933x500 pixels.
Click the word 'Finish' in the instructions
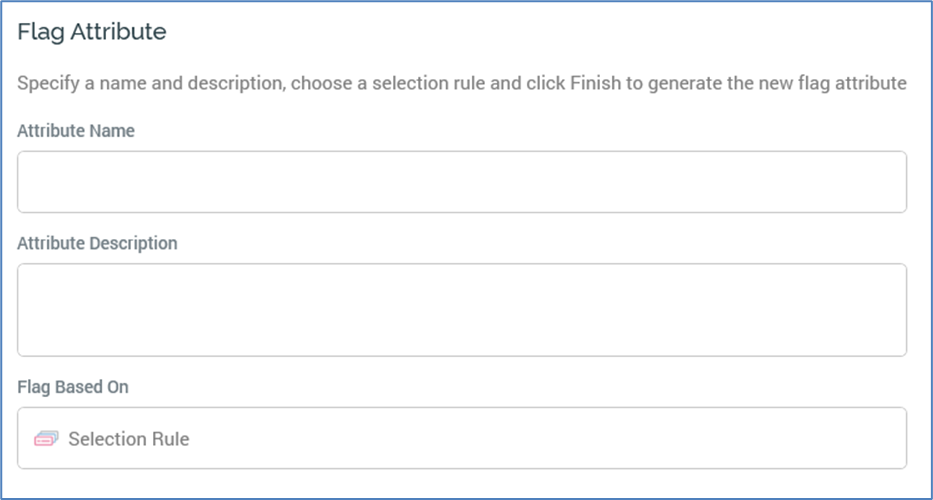595,83
